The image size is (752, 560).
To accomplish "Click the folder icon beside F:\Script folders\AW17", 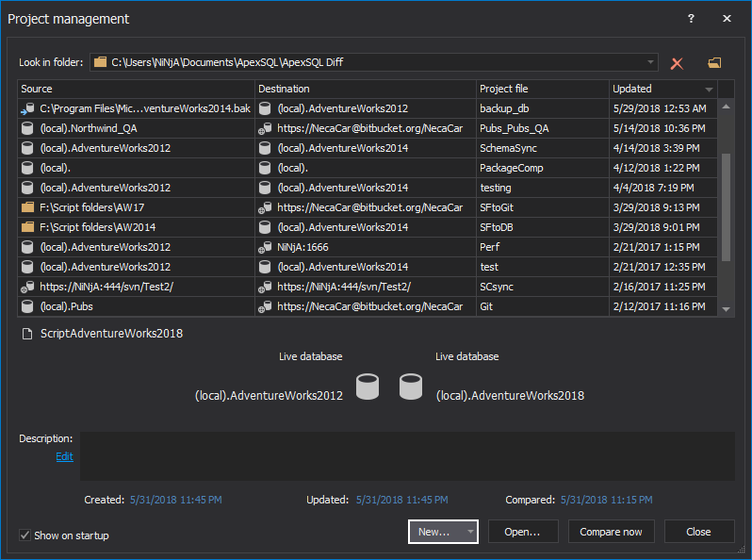I will [x=27, y=207].
